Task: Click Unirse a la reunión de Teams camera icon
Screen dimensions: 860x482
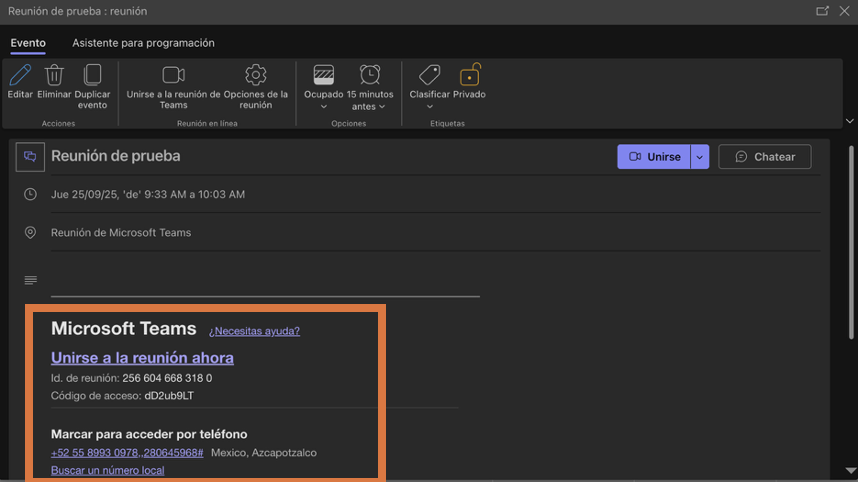Action: coord(173,75)
